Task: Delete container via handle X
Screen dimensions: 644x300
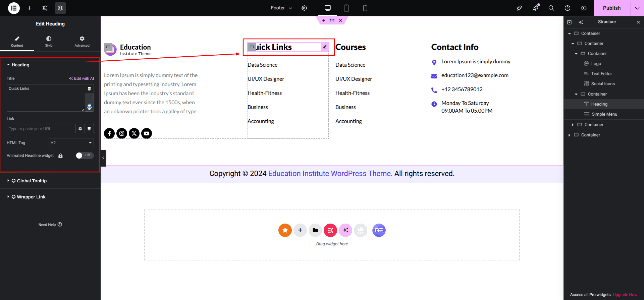Action: [x=340, y=20]
